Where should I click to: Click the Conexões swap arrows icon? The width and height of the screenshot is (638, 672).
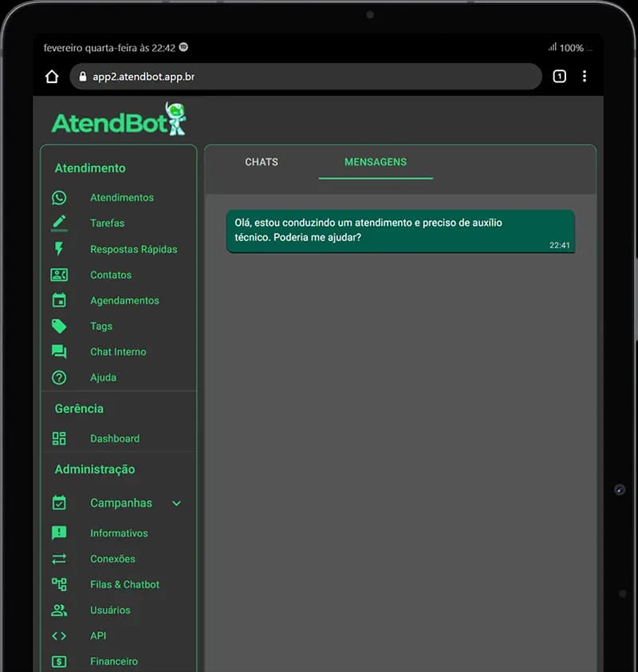click(x=59, y=559)
